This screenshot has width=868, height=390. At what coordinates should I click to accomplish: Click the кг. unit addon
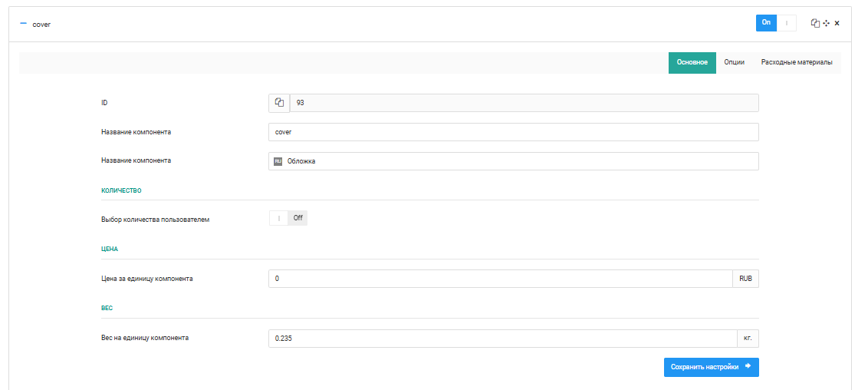pyautogui.click(x=748, y=339)
